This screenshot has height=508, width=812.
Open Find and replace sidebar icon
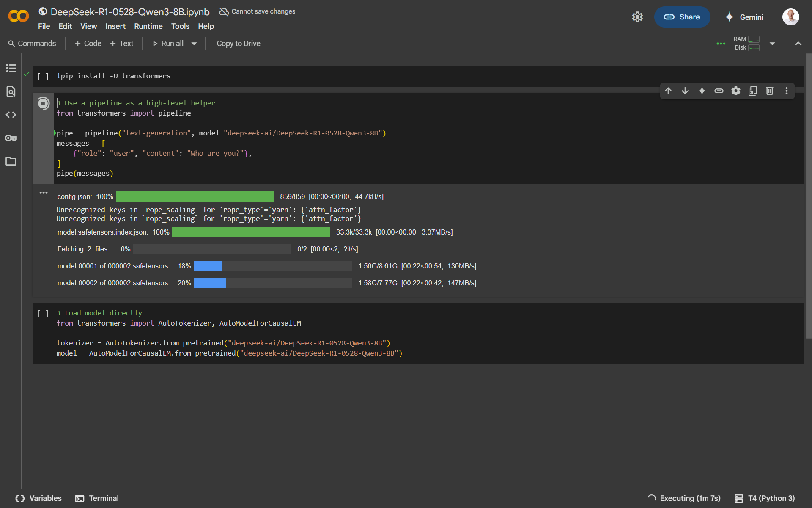[x=11, y=91]
